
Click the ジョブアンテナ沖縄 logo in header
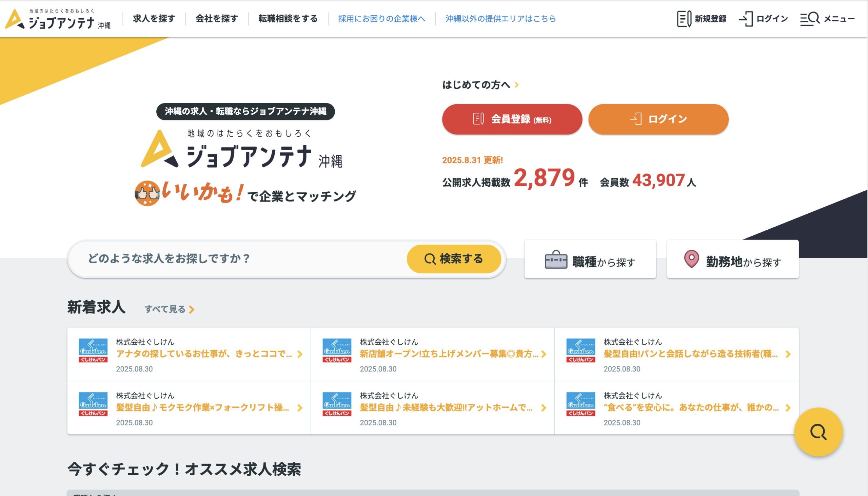point(57,19)
